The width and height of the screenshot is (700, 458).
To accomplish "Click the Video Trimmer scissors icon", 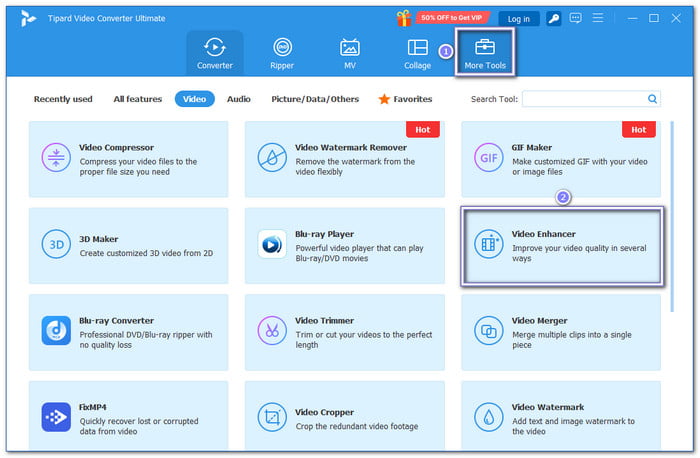I will 272,331.
